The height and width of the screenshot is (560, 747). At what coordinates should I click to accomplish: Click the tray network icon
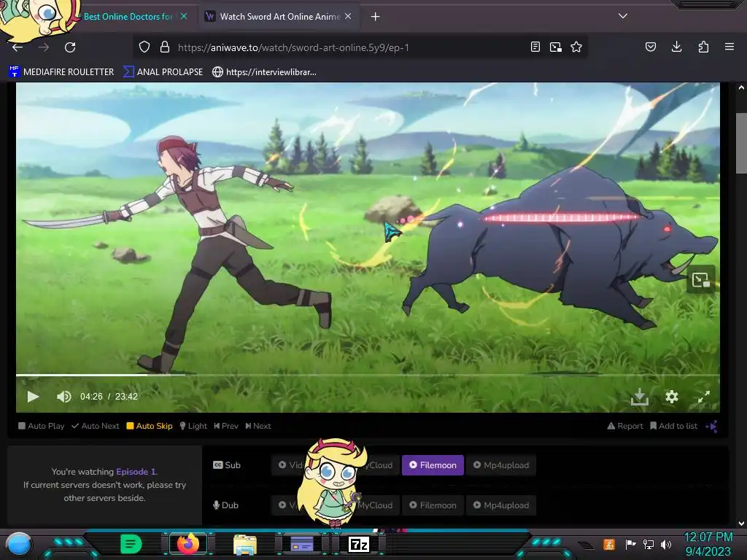[648, 544]
